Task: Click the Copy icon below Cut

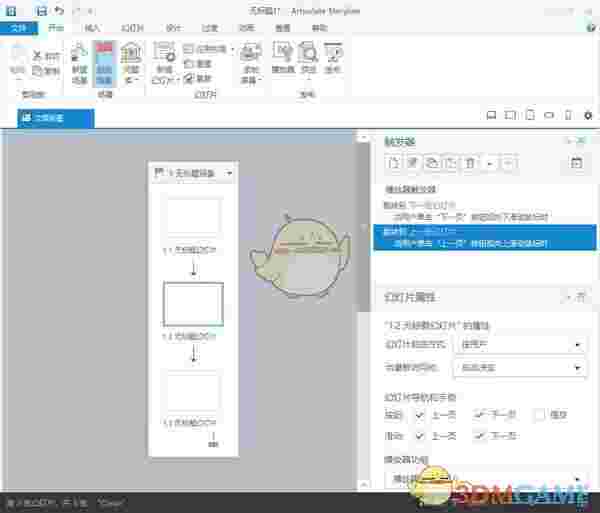Action: (37, 71)
